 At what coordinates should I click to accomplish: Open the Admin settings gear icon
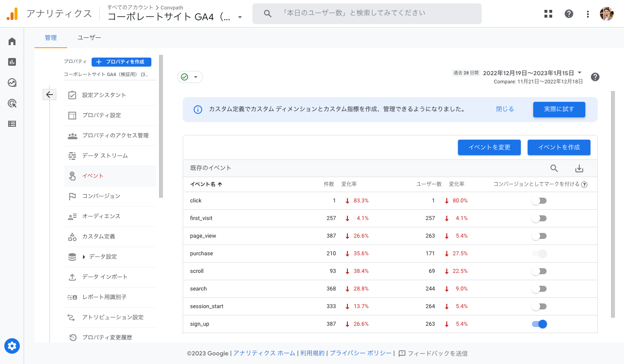point(12,346)
